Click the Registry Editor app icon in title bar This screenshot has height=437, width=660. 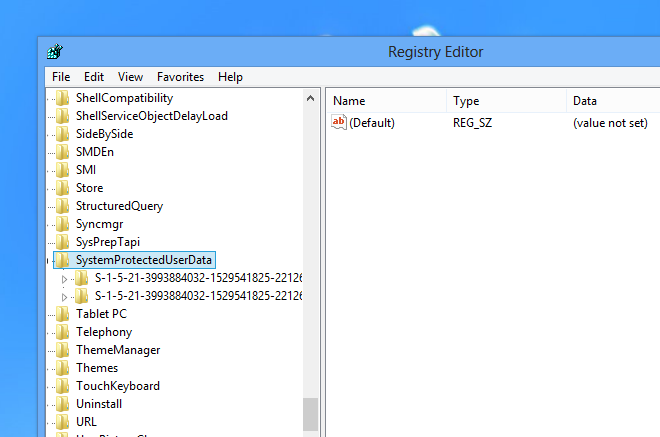(56, 52)
